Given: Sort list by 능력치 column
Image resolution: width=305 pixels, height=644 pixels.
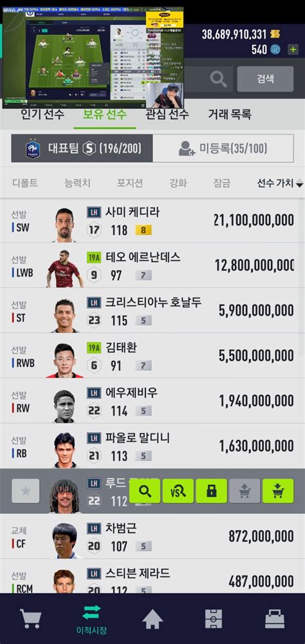Looking at the screenshot, I should click(x=77, y=183).
